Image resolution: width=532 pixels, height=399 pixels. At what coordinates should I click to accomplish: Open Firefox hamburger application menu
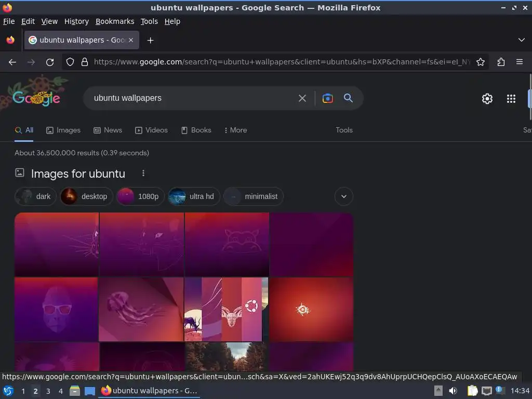click(520, 62)
